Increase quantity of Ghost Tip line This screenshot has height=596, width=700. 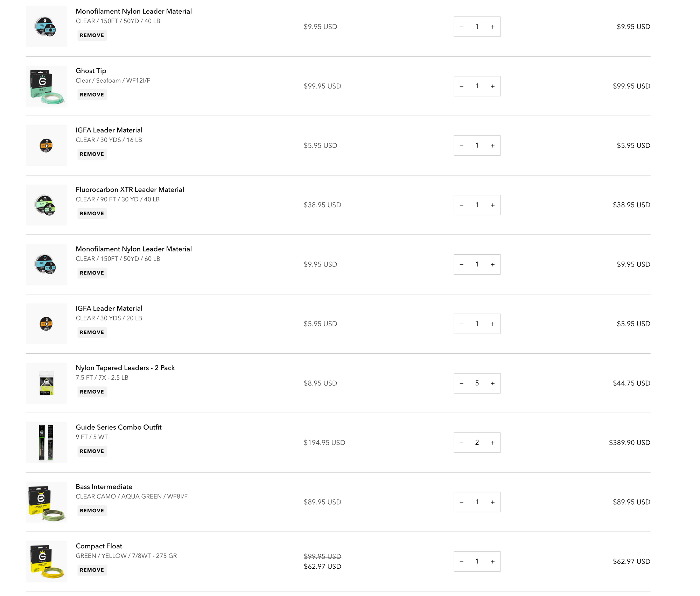coord(492,86)
